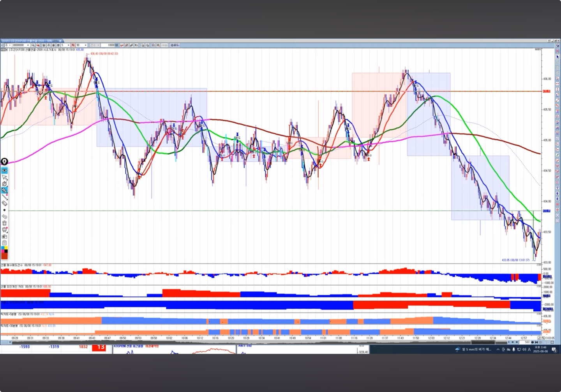Select the highlighter marker tool
This screenshot has width=561, height=392.
(4, 190)
